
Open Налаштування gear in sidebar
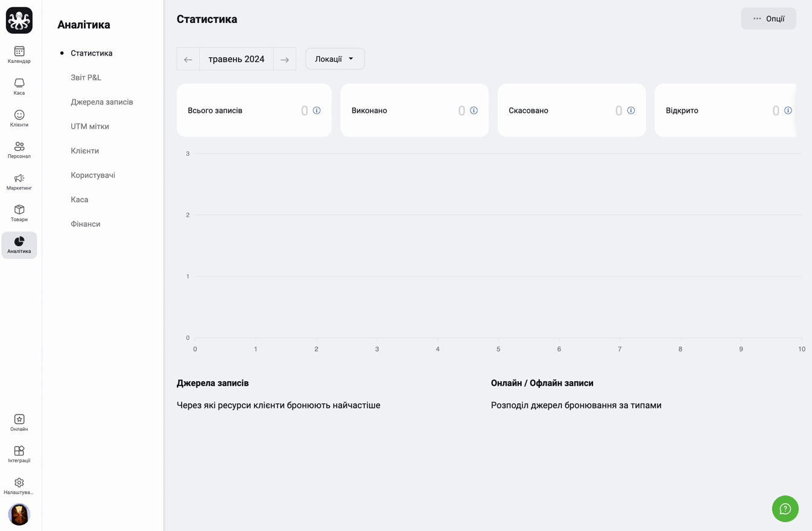click(x=19, y=486)
